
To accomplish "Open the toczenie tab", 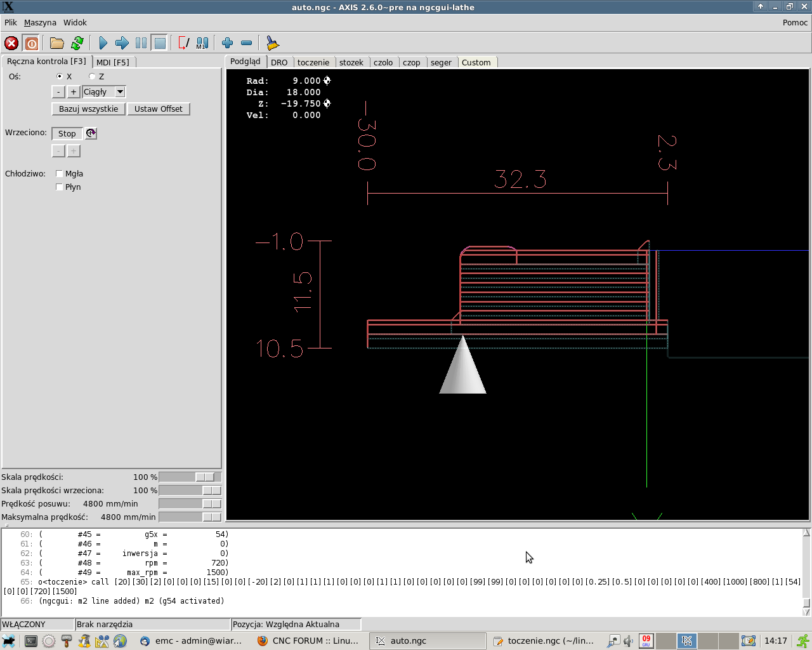I will pyautogui.click(x=313, y=62).
